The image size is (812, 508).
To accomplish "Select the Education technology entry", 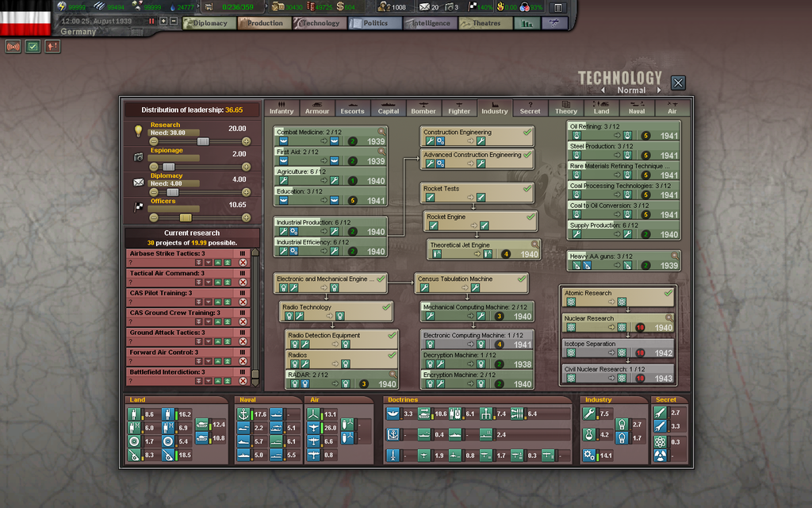I will (x=331, y=196).
